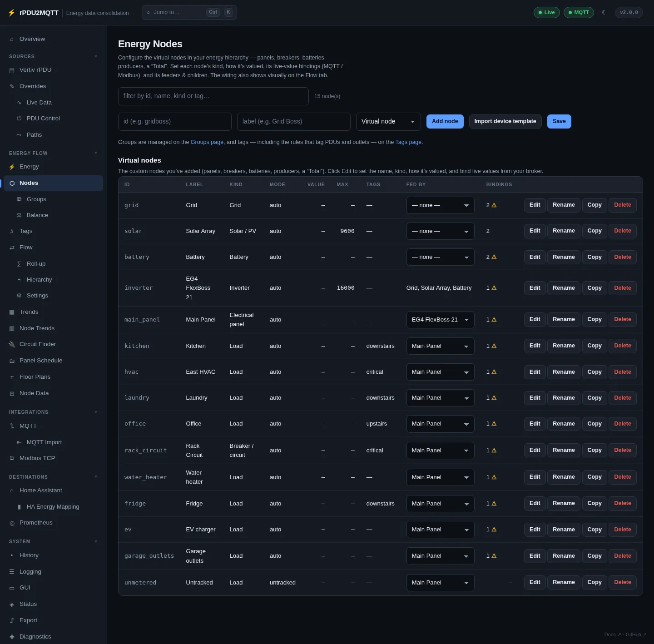Click the Trends chart icon

[x=12, y=312]
